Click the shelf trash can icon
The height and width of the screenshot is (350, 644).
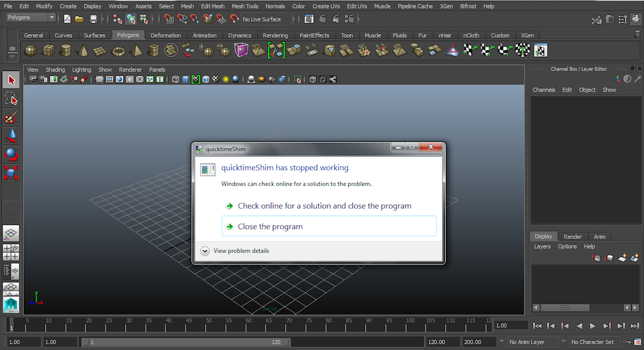[x=637, y=33]
